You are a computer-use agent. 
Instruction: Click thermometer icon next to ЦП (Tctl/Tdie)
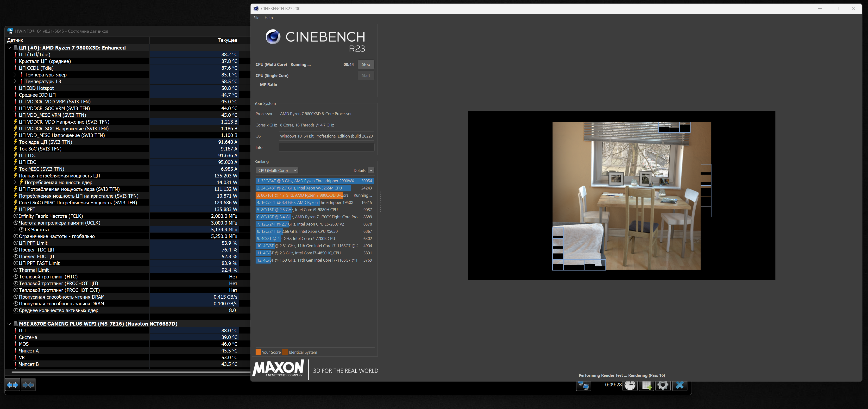15,54
